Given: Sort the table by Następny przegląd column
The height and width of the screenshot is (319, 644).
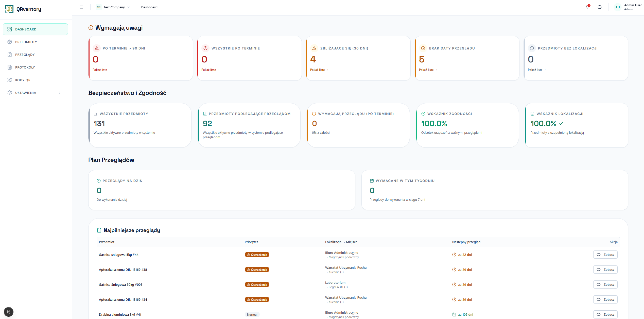Looking at the screenshot, I should (x=466, y=242).
